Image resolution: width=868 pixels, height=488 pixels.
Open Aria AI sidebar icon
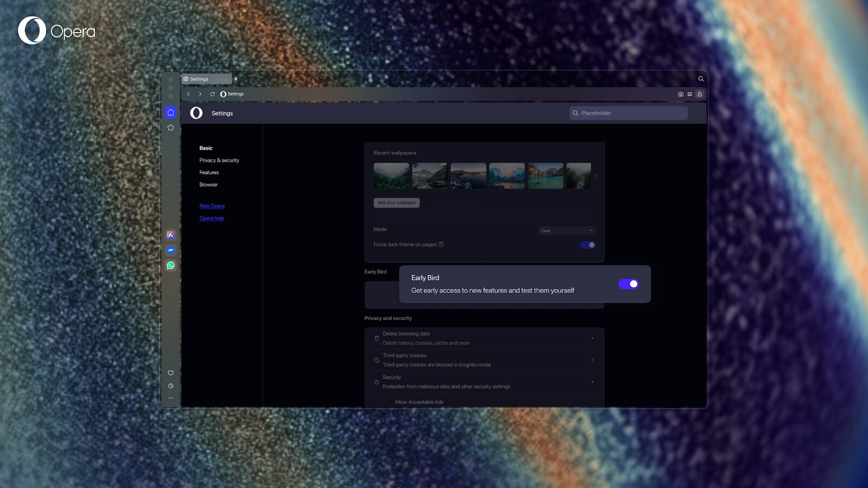coord(171,235)
